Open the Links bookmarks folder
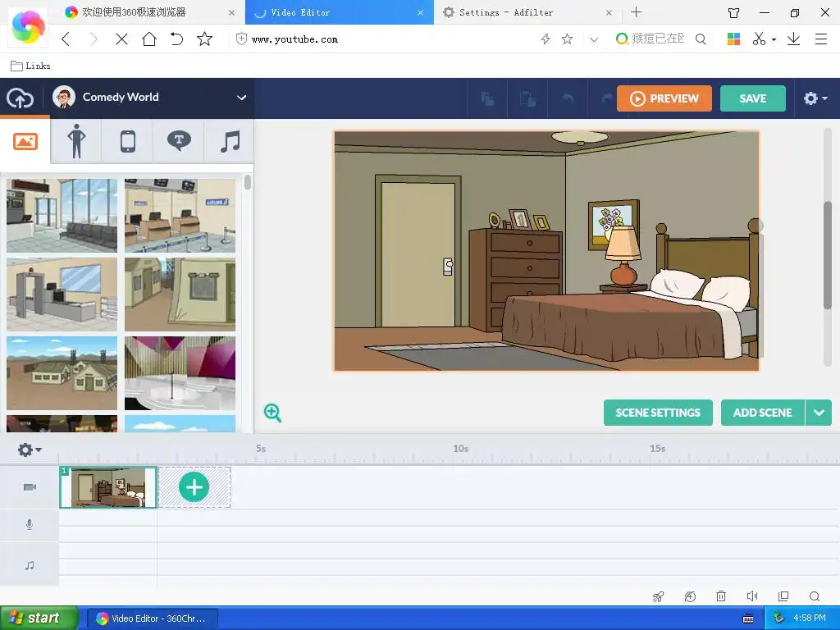Viewport: 840px width, 630px height. point(30,66)
